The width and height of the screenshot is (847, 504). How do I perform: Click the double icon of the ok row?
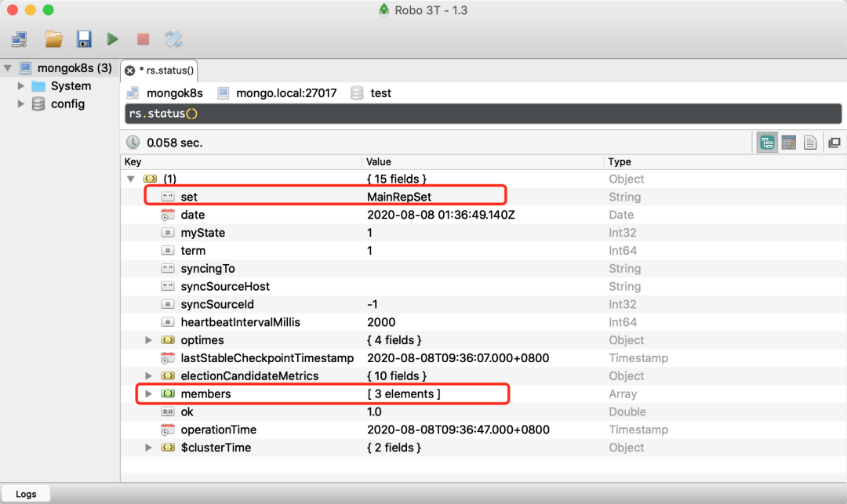(x=168, y=412)
